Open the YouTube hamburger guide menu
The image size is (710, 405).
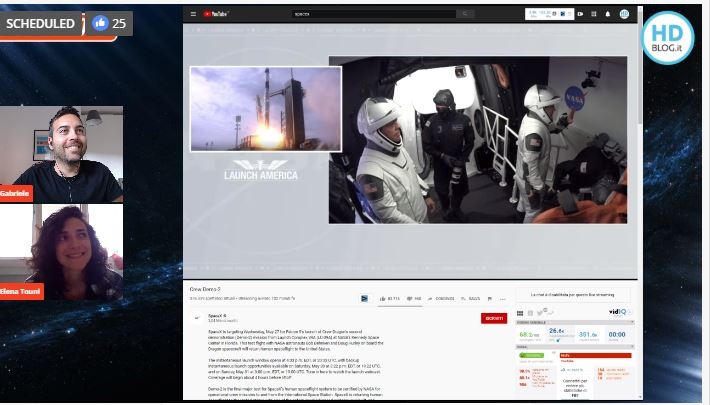pos(193,14)
